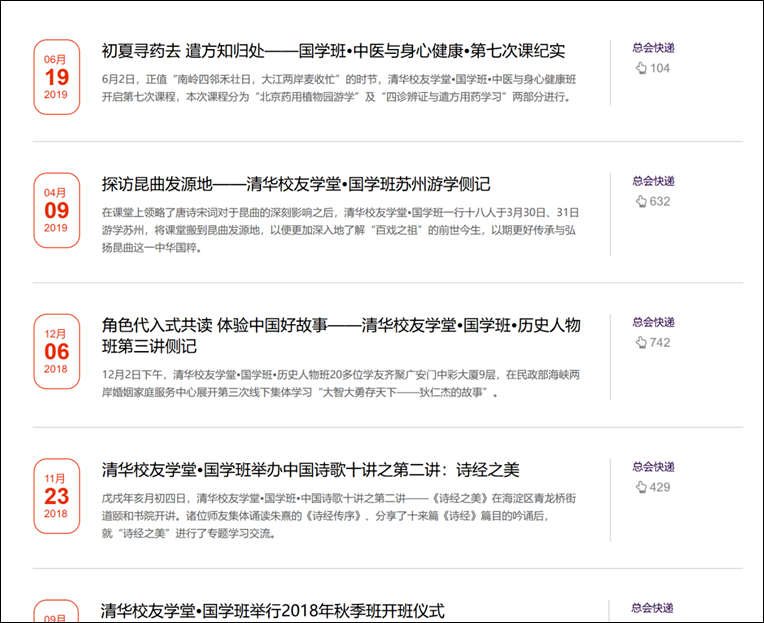The width and height of the screenshot is (764, 623).
Task: Click 总会快递 tag for the 06月19 article
Action: click(653, 48)
